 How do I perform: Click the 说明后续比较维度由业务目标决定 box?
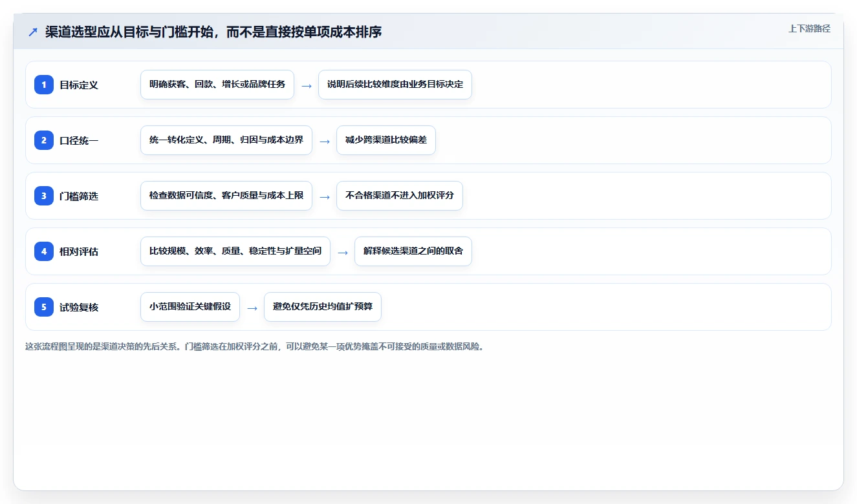click(x=395, y=85)
